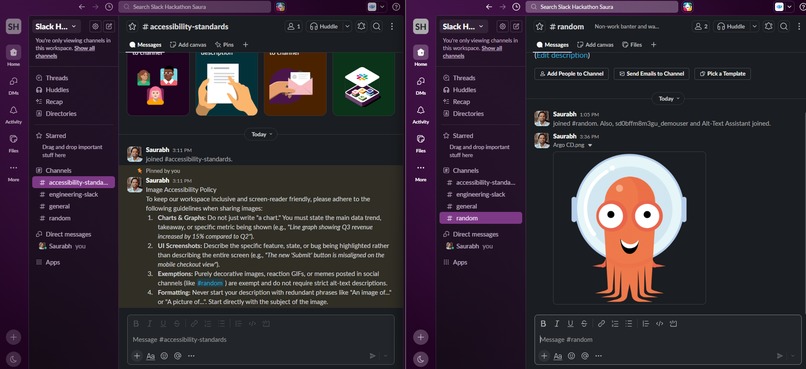Click SH workspace icon in right window

click(420, 27)
